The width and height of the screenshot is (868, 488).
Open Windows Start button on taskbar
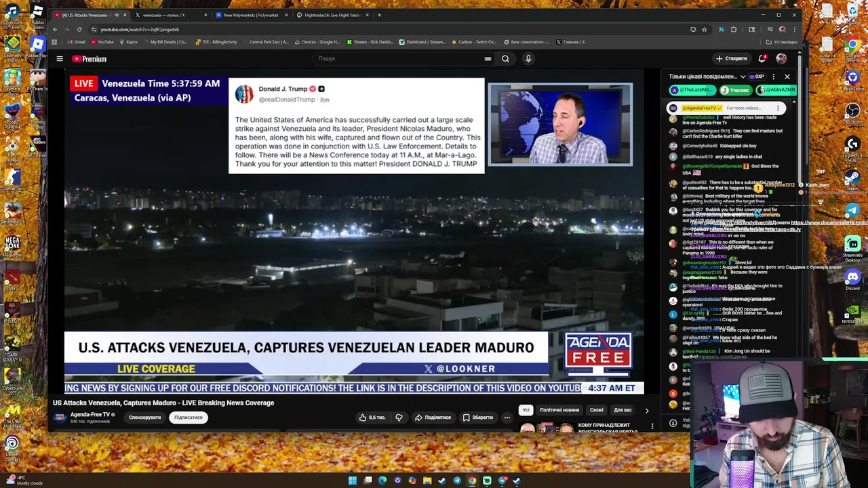point(353,481)
